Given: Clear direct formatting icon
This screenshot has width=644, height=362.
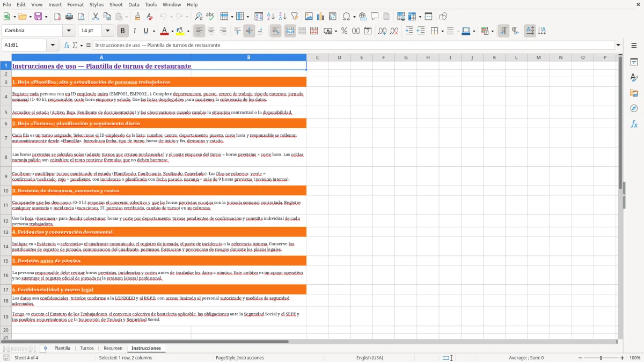Looking at the screenshot, I should (150, 17).
